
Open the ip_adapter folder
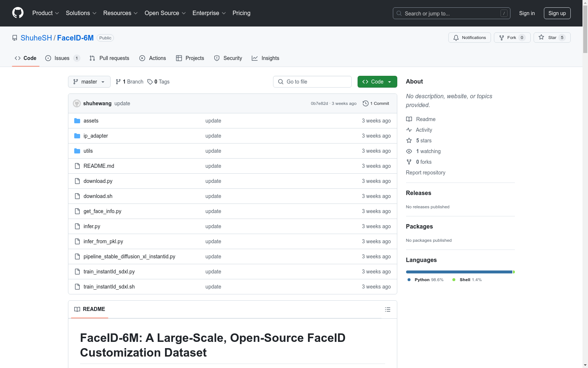click(96, 136)
